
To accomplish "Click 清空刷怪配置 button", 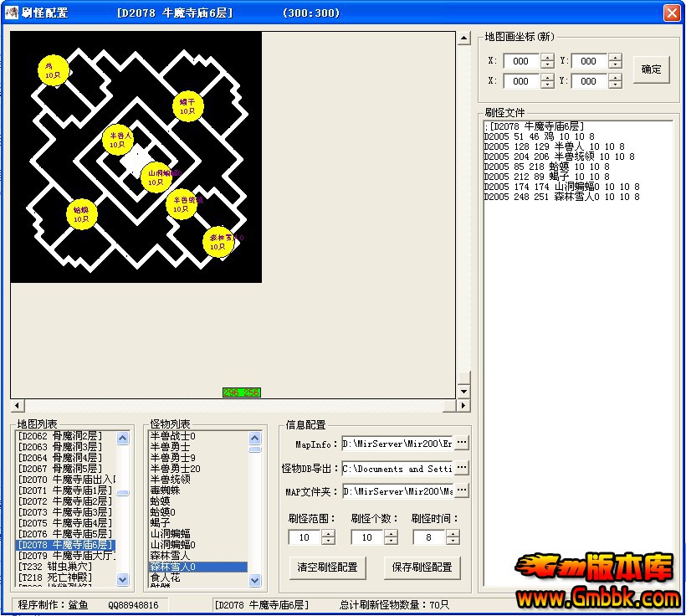I will pos(327,567).
